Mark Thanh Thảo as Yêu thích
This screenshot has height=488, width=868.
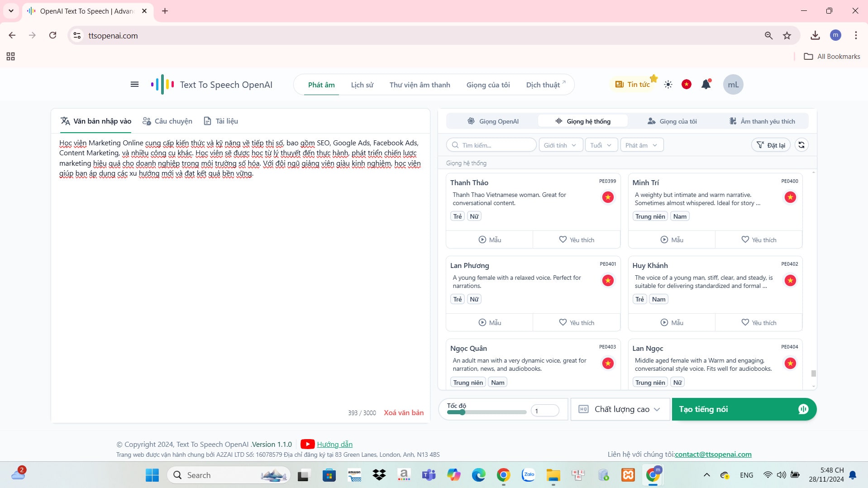click(x=577, y=239)
